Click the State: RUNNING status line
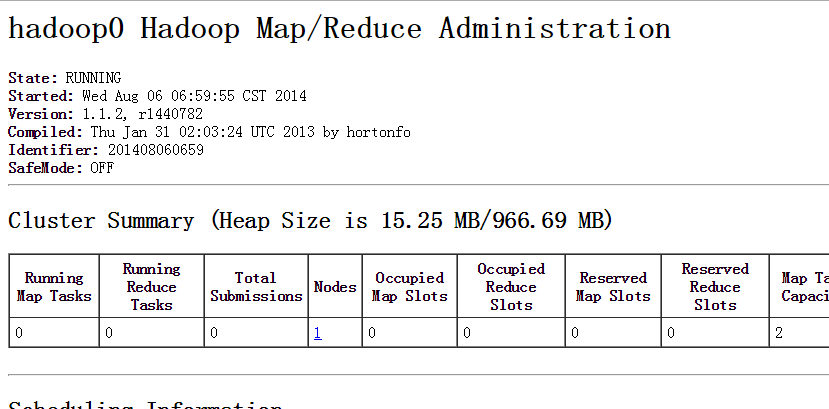 (65, 78)
